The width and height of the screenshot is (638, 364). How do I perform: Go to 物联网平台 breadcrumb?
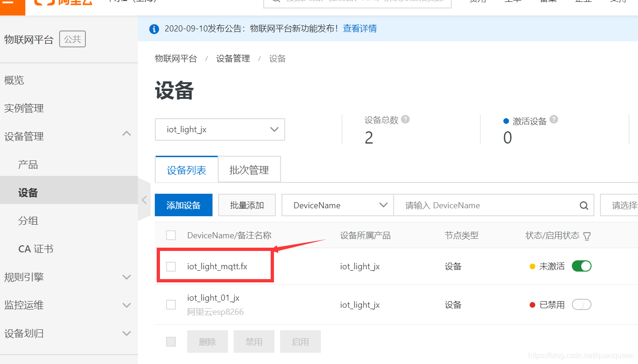pyautogui.click(x=176, y=59)
